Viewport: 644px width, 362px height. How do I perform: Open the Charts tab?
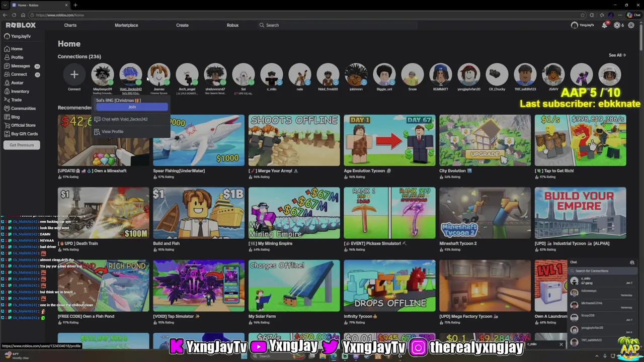coord(70,25)
